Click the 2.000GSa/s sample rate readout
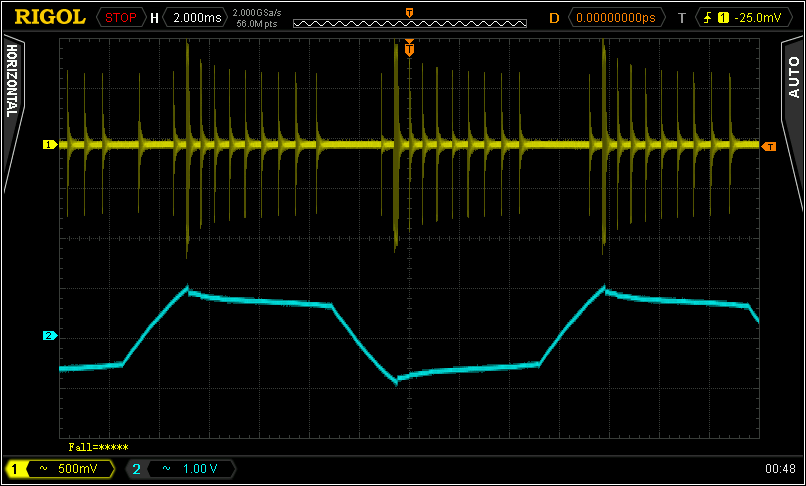This screenshot has width=806, height=486. (257, 13)
